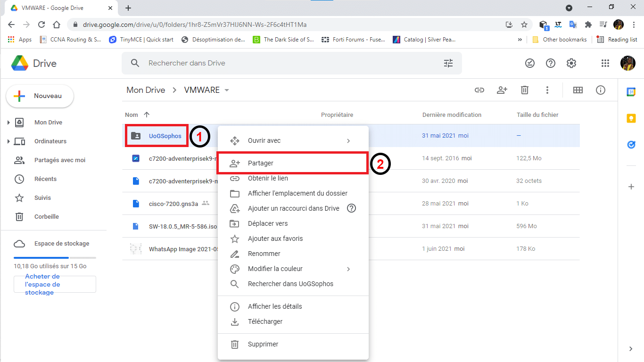Click the Chrome address bar URL
Screen dimensions: 644x362
(195, 25)
